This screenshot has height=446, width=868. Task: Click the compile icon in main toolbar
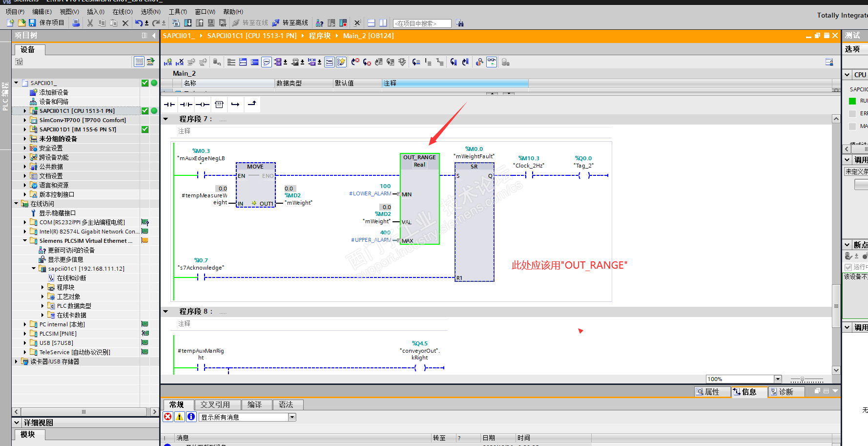pyautogui.click(x=176, y=23)
